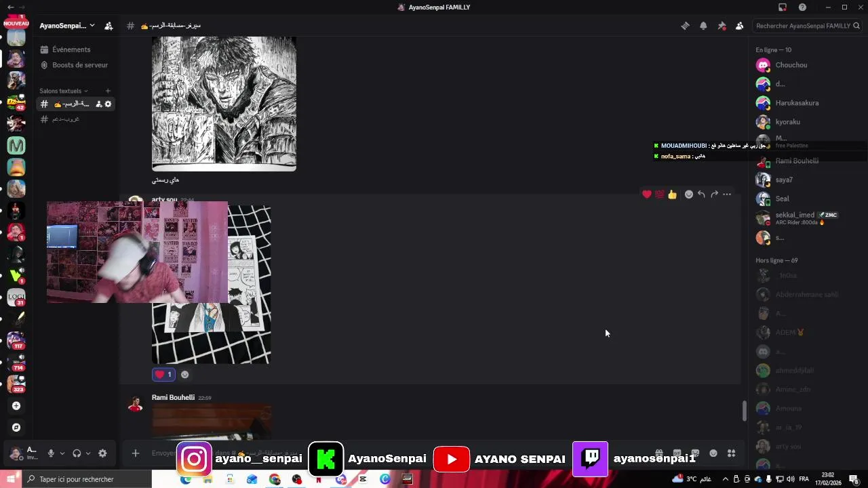
Task: Hide the member list panel
Action: (x=740, y=26)
